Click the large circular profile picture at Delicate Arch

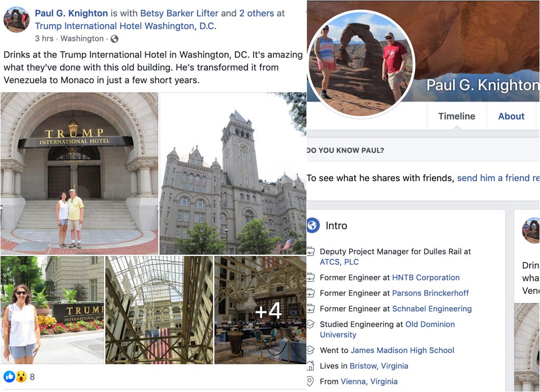[361, 64]
